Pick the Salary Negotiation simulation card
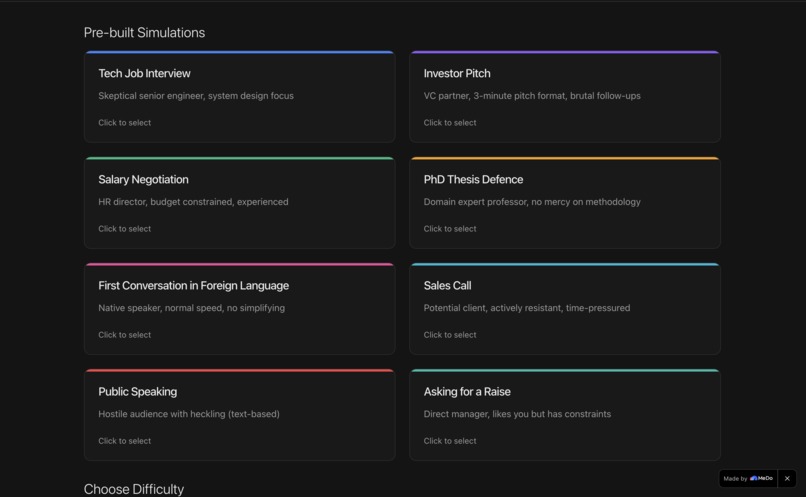The width and height of the screenshot is (806, 497). (x=240, y=203)
